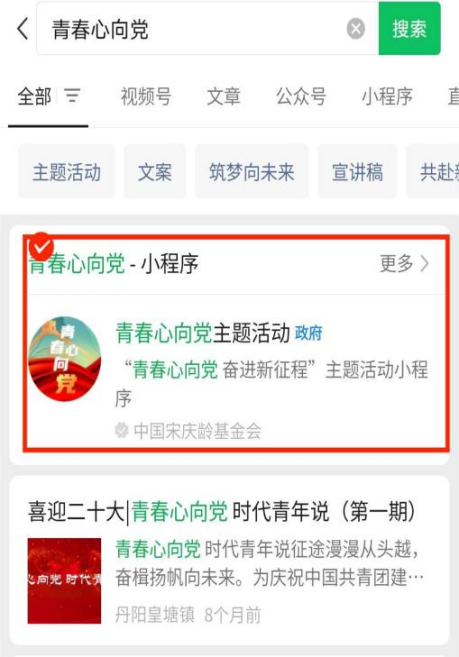Open the red article thumbnail image

65,581
